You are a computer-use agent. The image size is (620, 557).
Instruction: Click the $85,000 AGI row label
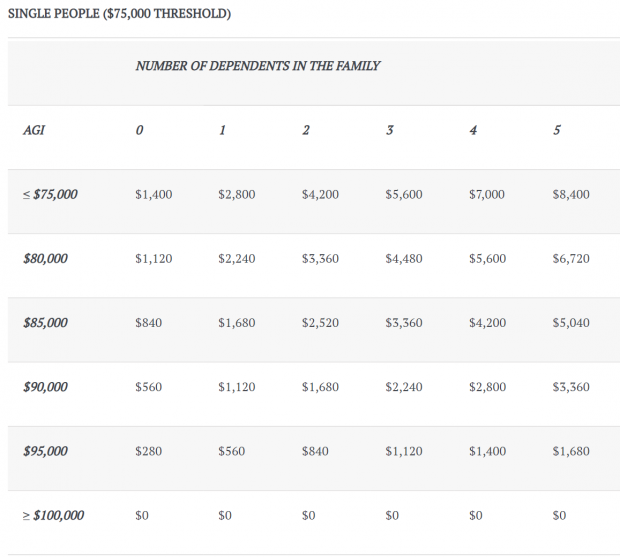click(x=45, y=323)
